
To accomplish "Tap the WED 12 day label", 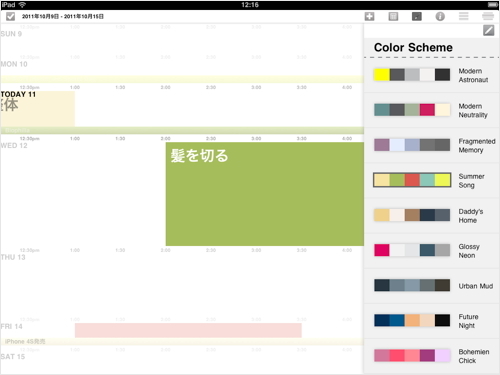I will coord(14,146).
